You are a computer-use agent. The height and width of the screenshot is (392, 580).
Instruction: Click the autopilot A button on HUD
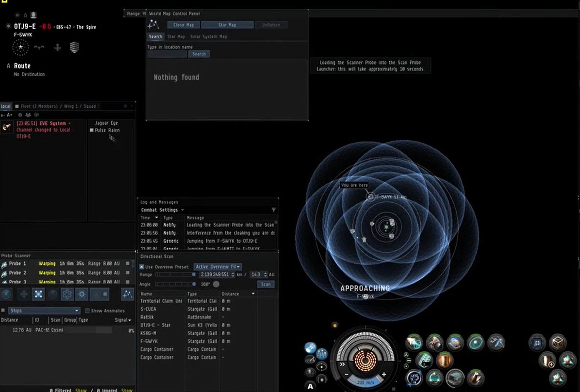click(310, 386)
